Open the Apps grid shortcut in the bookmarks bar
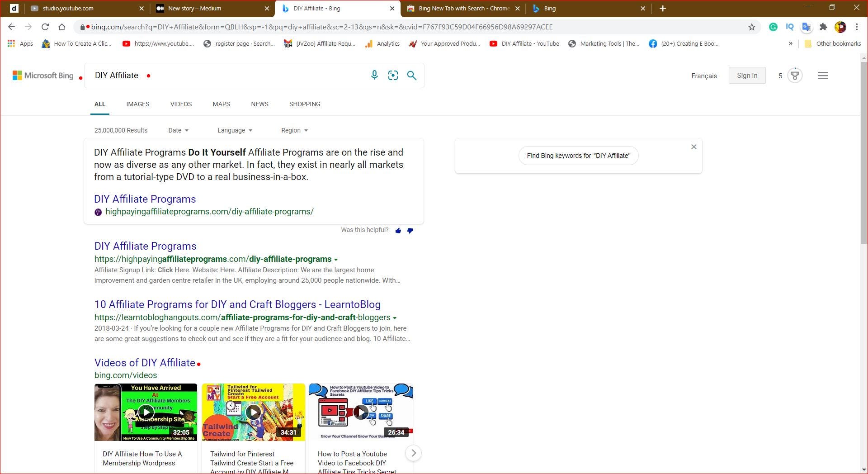 (20, 43)
